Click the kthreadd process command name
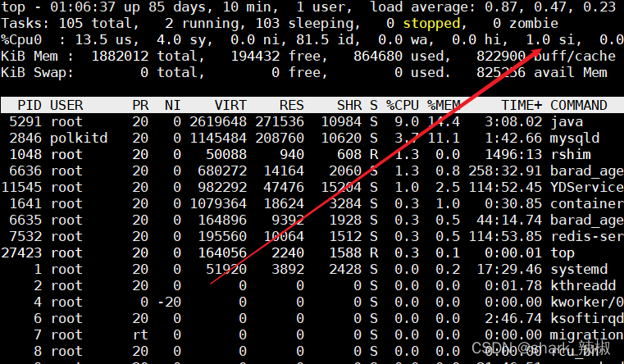The width and height of the screenshot is (624, 364). click(x=583, y=285)
